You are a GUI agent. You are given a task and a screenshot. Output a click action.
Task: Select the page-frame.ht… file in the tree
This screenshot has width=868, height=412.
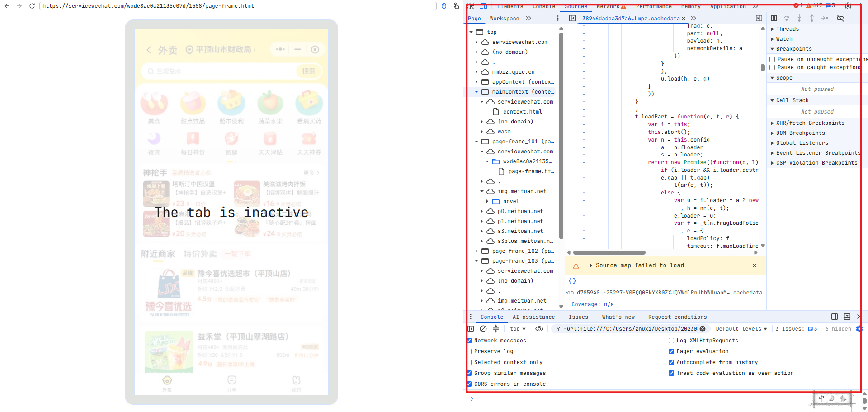pyautogui.click(x=531, y=171)
